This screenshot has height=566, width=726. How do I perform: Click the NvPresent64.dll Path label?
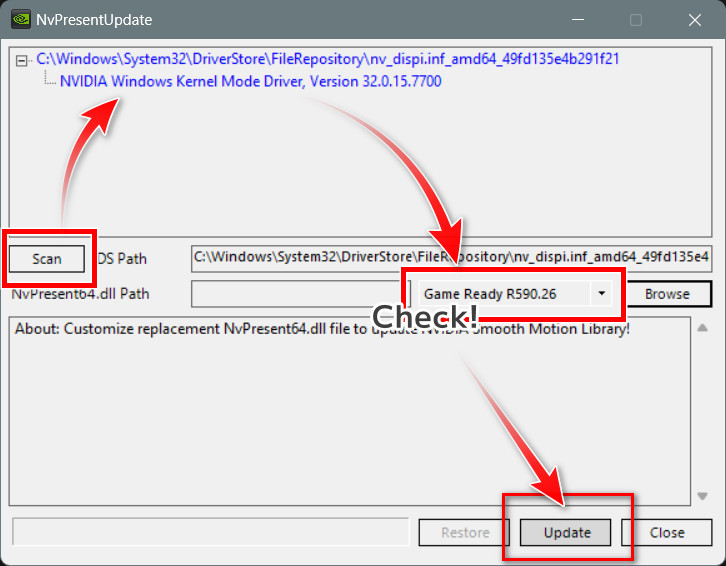point(81,294)
